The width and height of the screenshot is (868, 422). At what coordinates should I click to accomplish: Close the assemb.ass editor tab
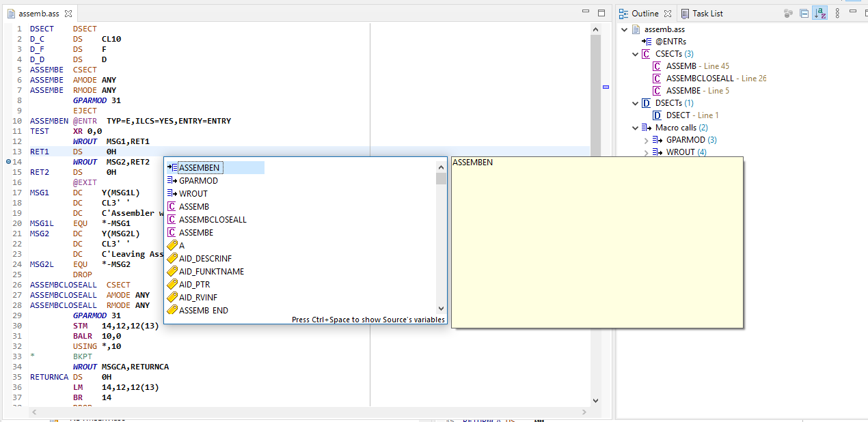coord(69,14)
